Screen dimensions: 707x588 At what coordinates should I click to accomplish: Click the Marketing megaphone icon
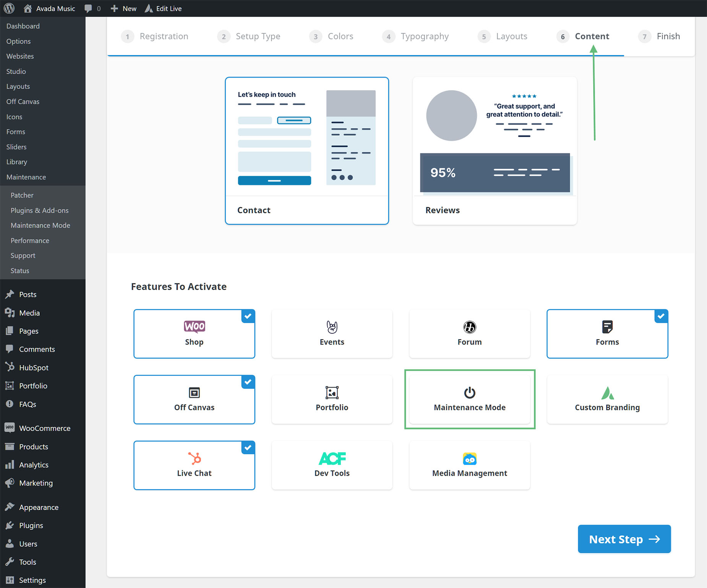click(x=10, y=483)
